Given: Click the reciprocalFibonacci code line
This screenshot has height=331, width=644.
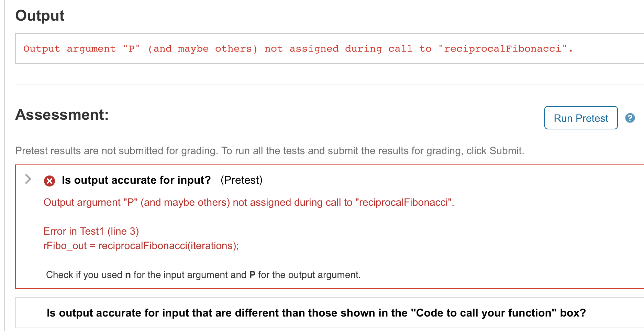Looking at the screenshot, I should [x=141, y=245].
